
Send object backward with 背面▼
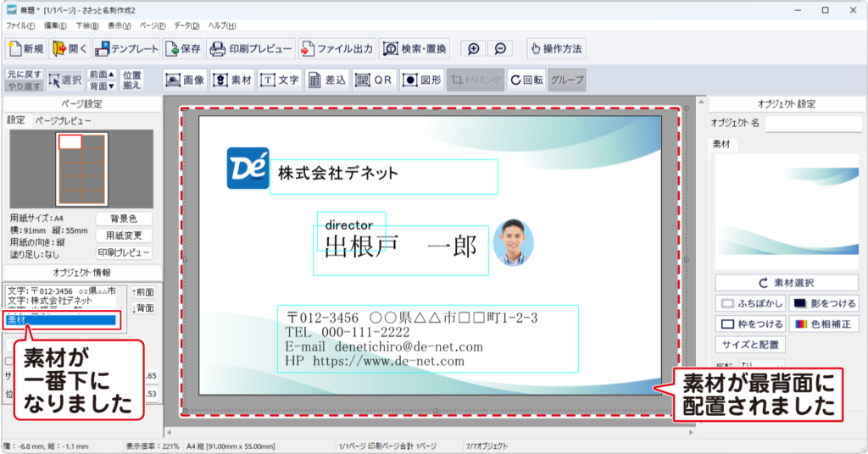(x=102, y=86)
